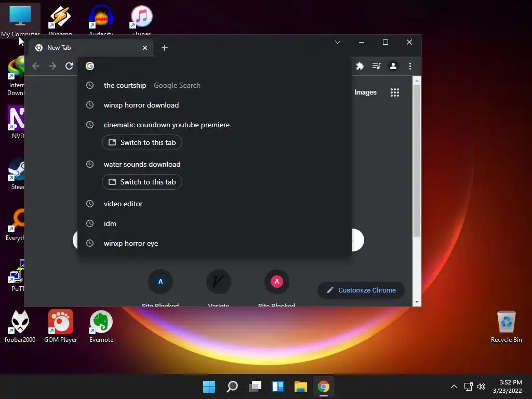Screen dimensions: 532x399
Task: Open the clock showing 3:52 PM
Action: [x=507, y=387]
